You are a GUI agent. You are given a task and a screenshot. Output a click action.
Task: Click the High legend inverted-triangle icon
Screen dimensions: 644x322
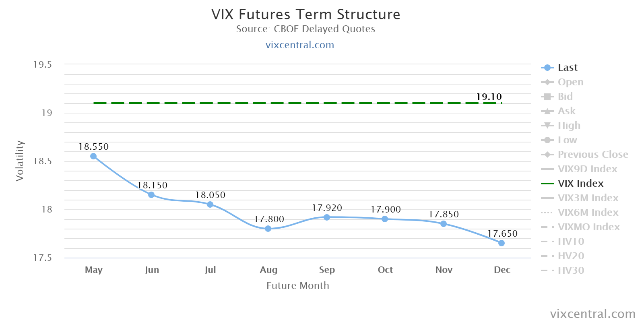click(547, 126)
